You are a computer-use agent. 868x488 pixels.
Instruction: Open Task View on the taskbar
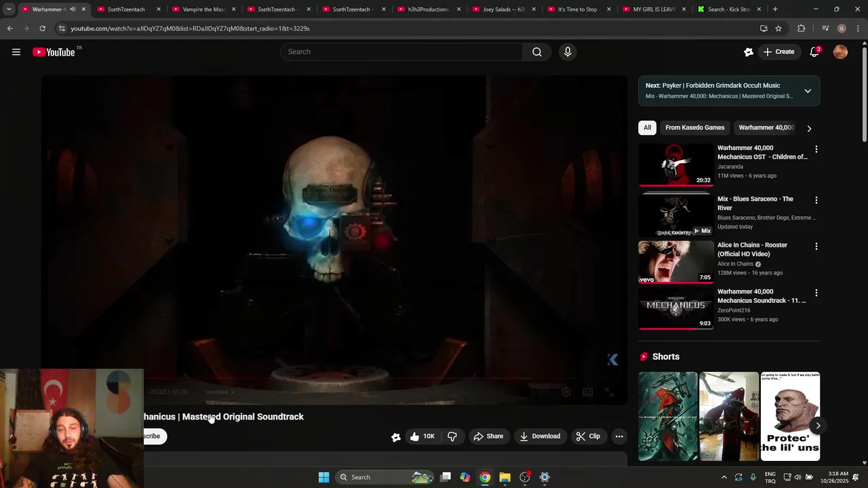pyautogui.click(x=446, y=477)
